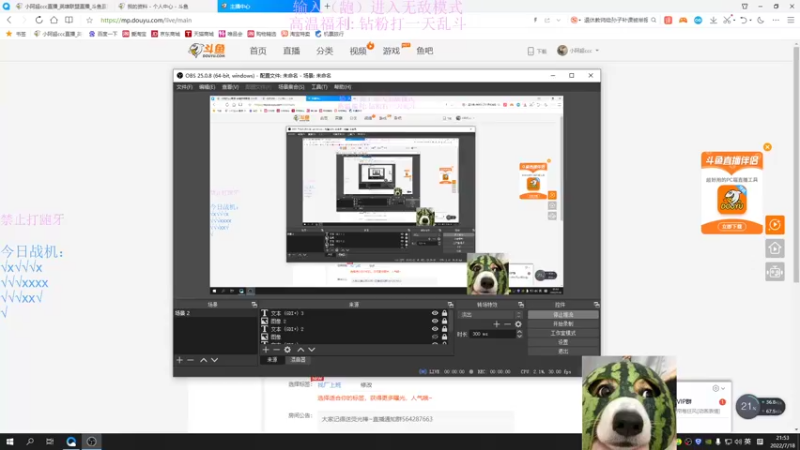Open 帮助(H) menu in OBS
The image size is (800, 450).
pyautogui.click(x=342, y=87)
